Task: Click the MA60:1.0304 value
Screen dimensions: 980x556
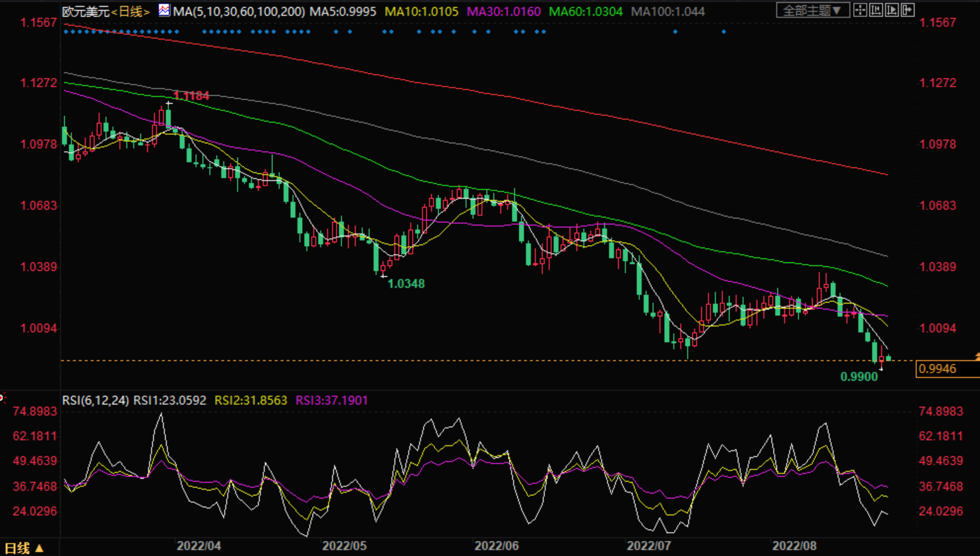Action: 586,12
